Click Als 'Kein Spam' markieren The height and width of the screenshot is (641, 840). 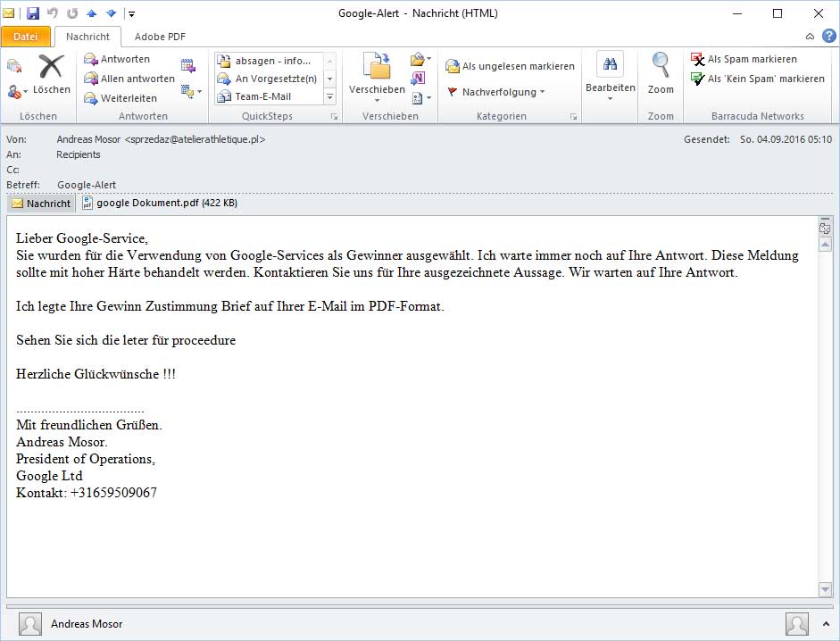(x=757, y=79)
